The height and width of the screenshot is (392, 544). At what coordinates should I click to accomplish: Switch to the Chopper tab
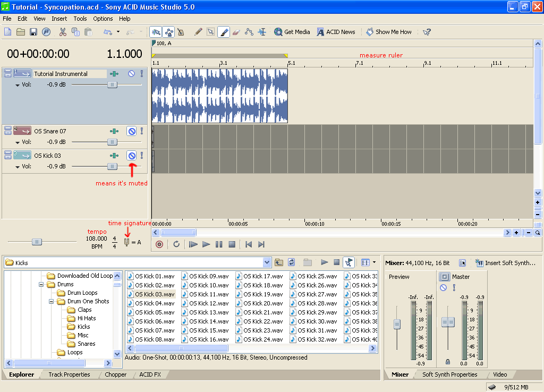coord(115,374)
